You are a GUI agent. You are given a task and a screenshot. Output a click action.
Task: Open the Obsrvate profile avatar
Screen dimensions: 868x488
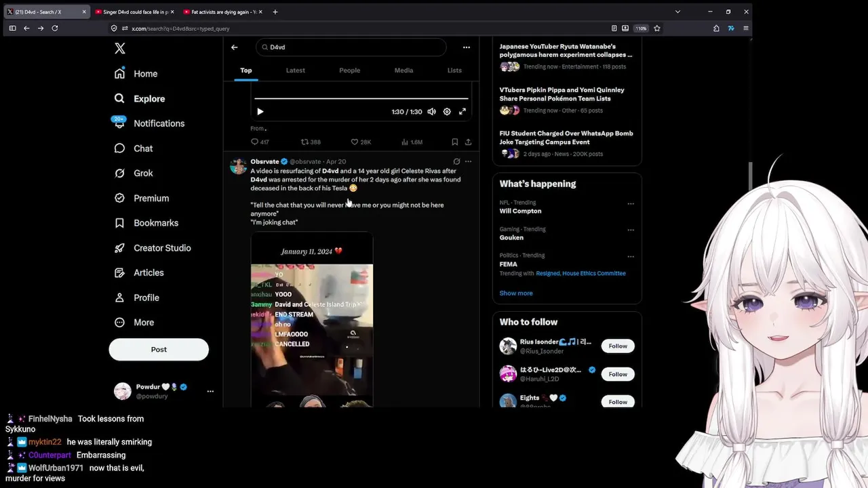point(238,167)
